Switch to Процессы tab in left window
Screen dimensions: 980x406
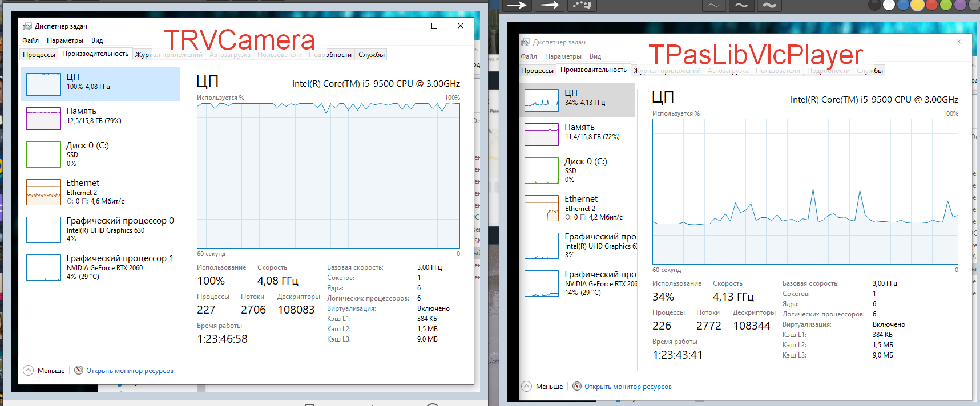pos(39,55)
